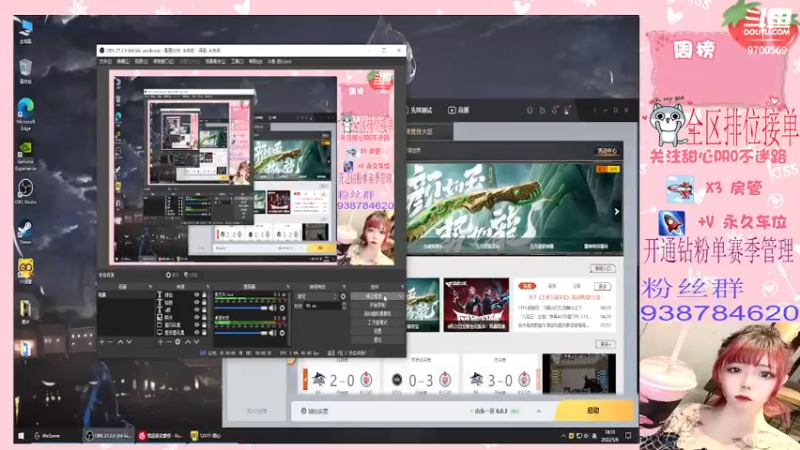The width and height of the screenshot is (800, 450).
Task: Add a new source with plus icon
Action: [160, 342]
